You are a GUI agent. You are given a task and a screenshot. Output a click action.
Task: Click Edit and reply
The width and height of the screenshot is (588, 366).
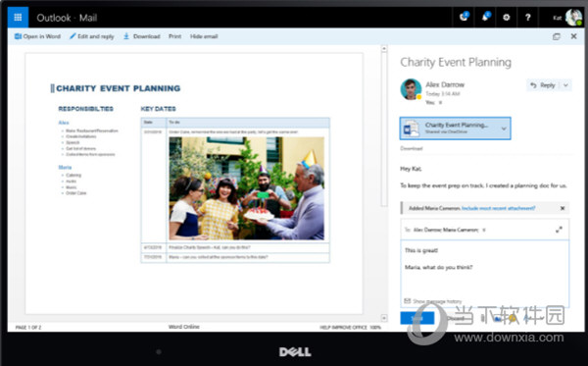click(92, 36)
